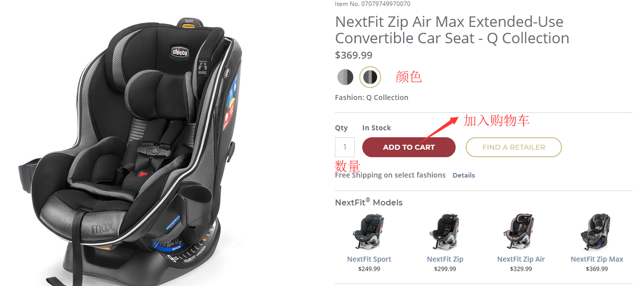Click the NextFit Zip Max seat thumbnail

[x=597, y=232]
